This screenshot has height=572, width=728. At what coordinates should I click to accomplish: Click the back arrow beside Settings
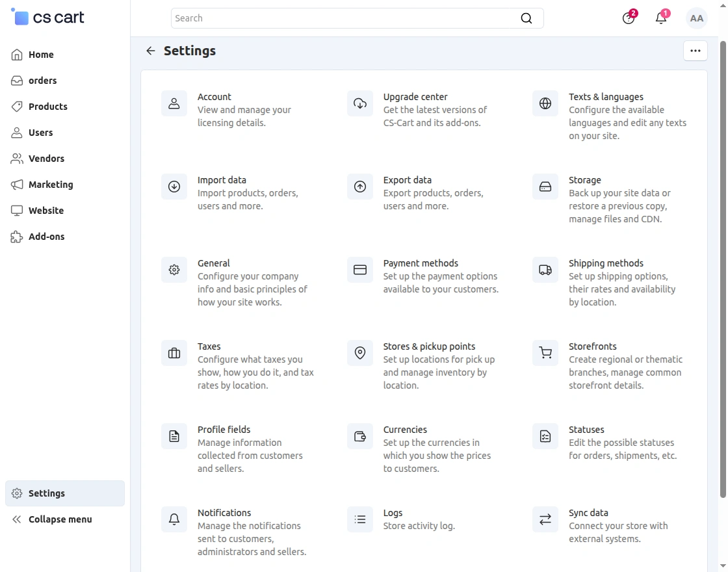pos(150,51)
